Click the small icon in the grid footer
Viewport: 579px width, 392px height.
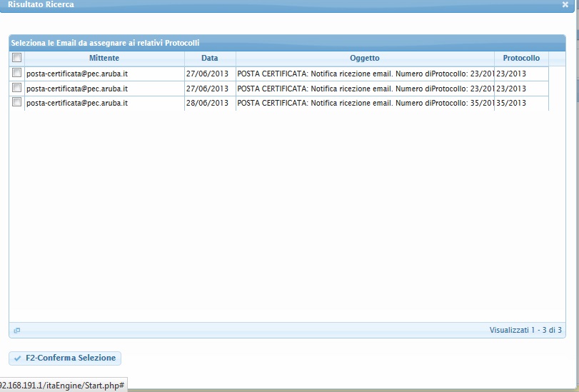(17, 331)
